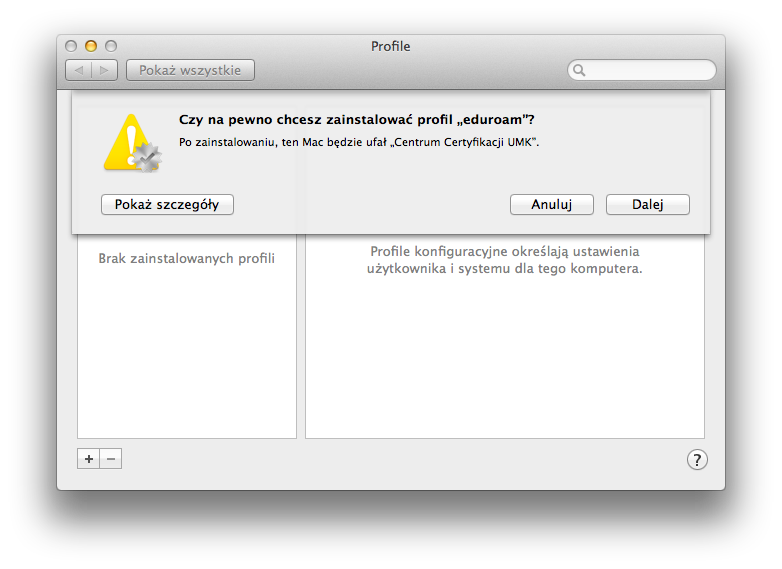The height and width of the screenshot is (569, 782).
Task: Click the 'Profile konfiguracyjne określają ustawienia' description text
Action: (x=505, y=260)
